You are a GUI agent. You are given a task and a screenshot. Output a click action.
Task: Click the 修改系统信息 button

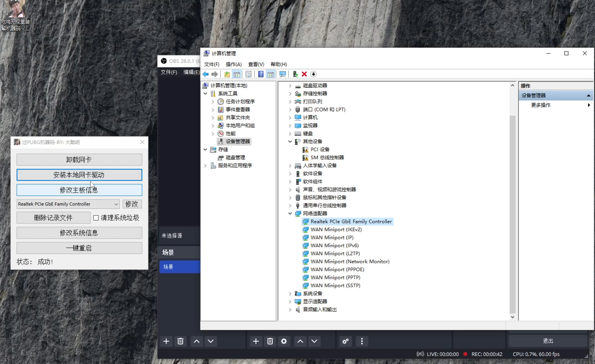[79, 232]
